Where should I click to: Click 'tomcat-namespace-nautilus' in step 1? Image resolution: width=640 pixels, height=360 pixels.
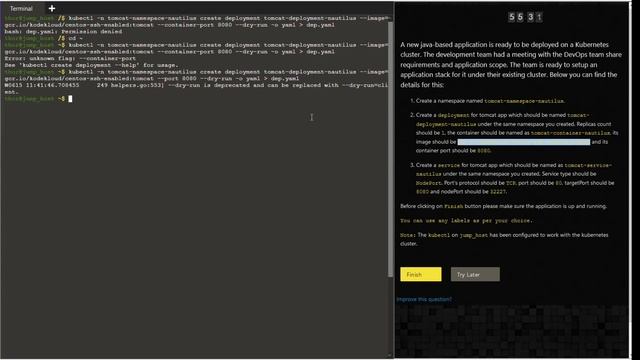click(x=524, y=101)
